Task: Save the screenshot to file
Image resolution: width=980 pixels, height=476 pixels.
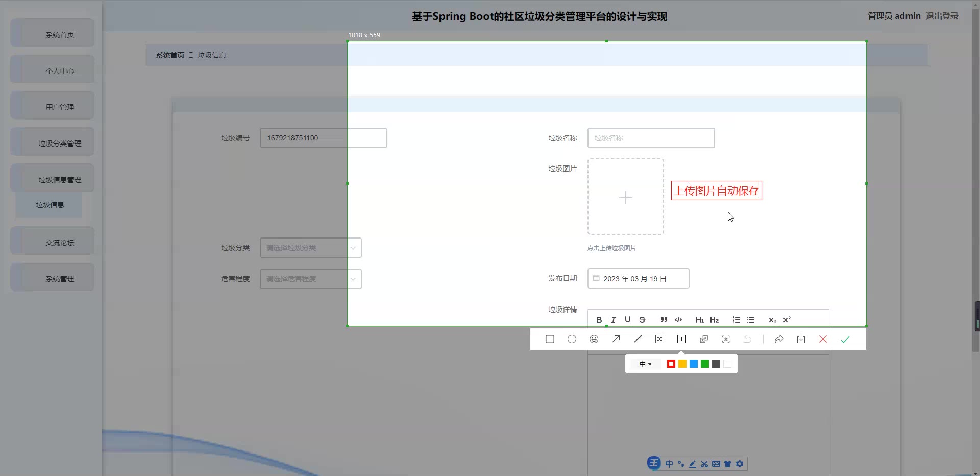Action: 801,339
